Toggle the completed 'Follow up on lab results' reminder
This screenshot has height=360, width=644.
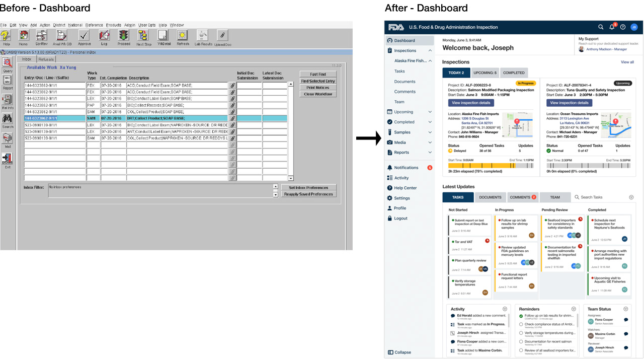(521, 316)
